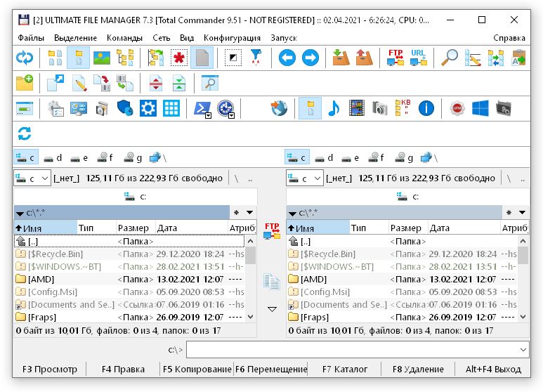Image resolution: width=543 pixels, height=392 pixels.
Task: Toggle the gray blank page toolbar button
Action: [x=202, y=58]
